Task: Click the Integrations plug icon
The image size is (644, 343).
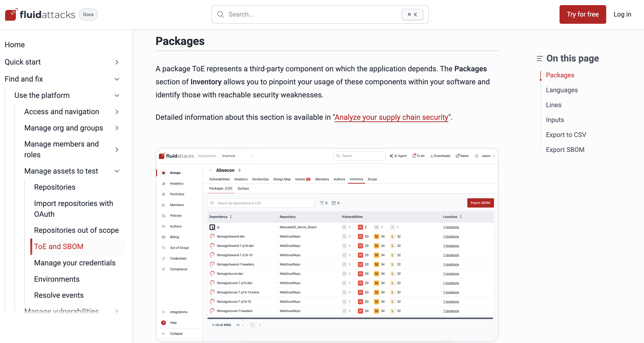Action: pos(164,312)
